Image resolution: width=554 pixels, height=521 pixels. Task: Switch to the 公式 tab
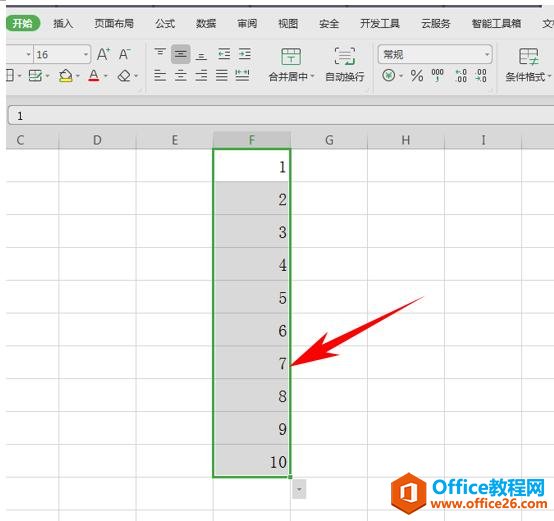[165, 24]
